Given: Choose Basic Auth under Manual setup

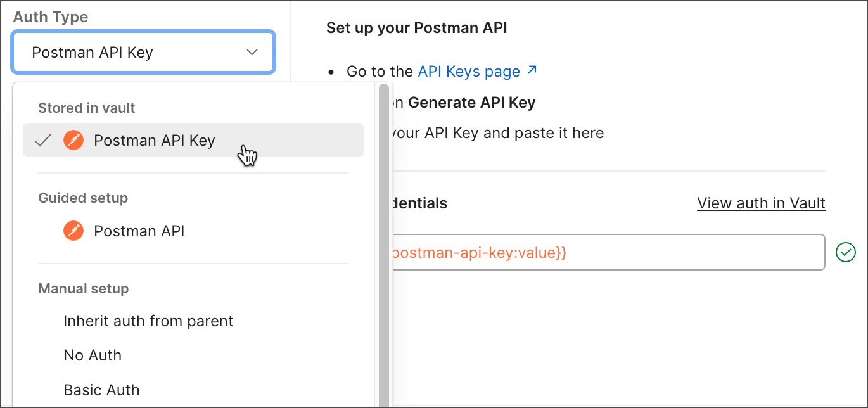Looking at the screenshot, I should pyautogui.click(x=101, y=390).
